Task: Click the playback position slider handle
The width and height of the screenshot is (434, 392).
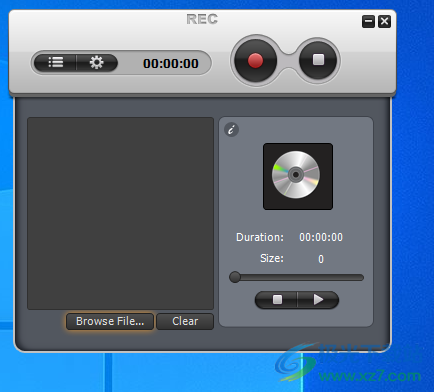Action: pyautogui.click(x=235, y=277)
